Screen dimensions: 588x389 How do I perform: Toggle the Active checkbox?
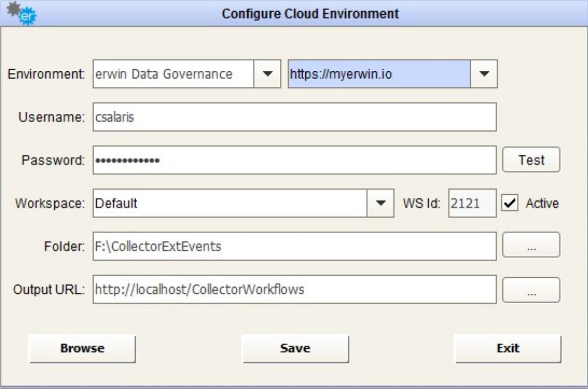click(509, 203)
